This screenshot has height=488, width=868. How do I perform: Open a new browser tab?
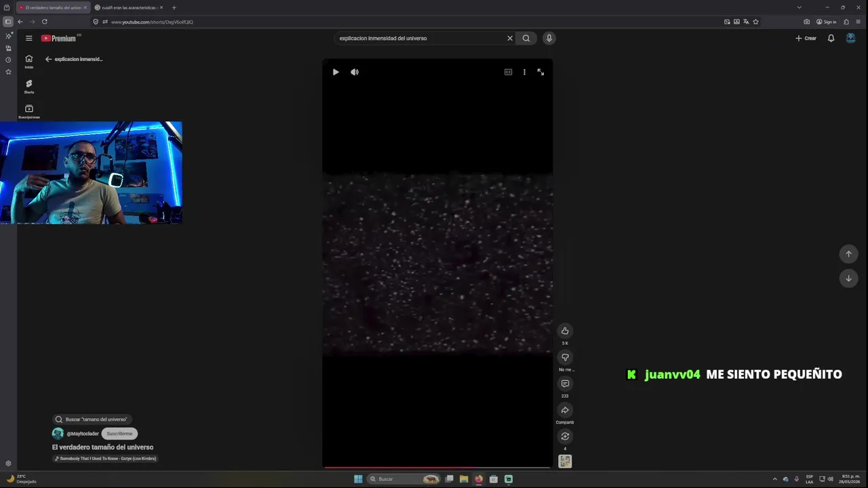[174, 7]
